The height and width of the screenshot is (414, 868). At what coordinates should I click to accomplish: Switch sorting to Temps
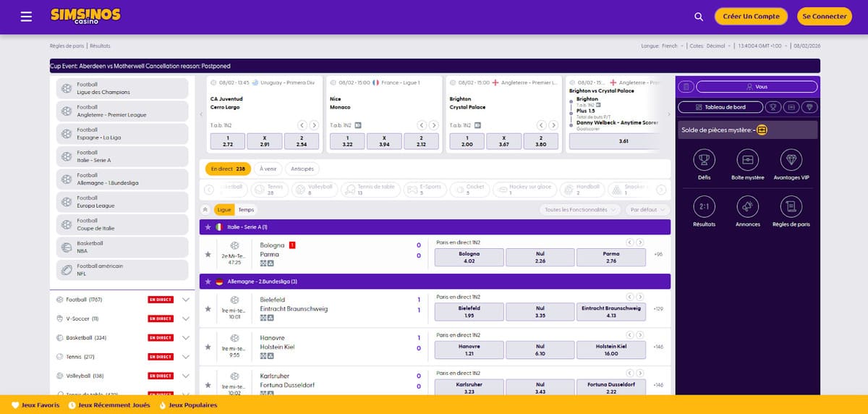[x=246, y=210]
